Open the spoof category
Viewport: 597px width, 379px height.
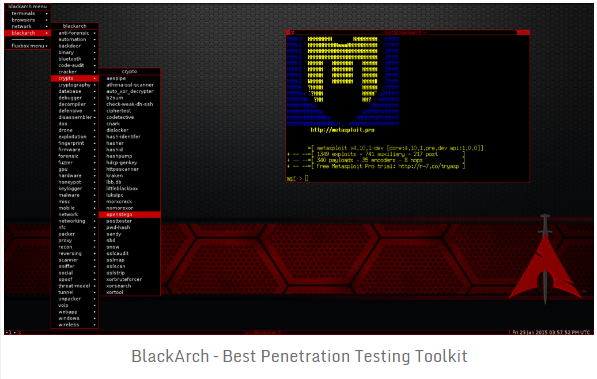[x=75, y=279]
